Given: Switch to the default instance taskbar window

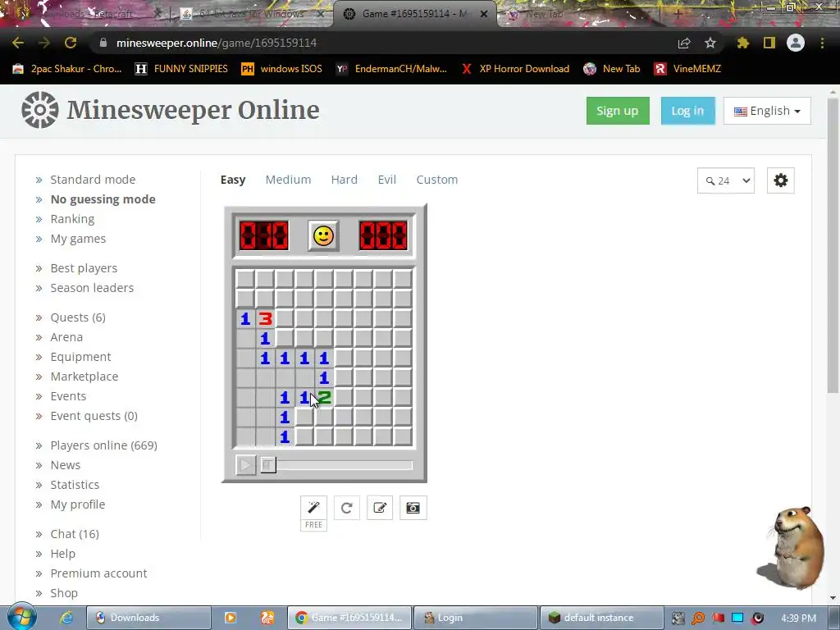Looking at the screenshot, I should point(601,618).
